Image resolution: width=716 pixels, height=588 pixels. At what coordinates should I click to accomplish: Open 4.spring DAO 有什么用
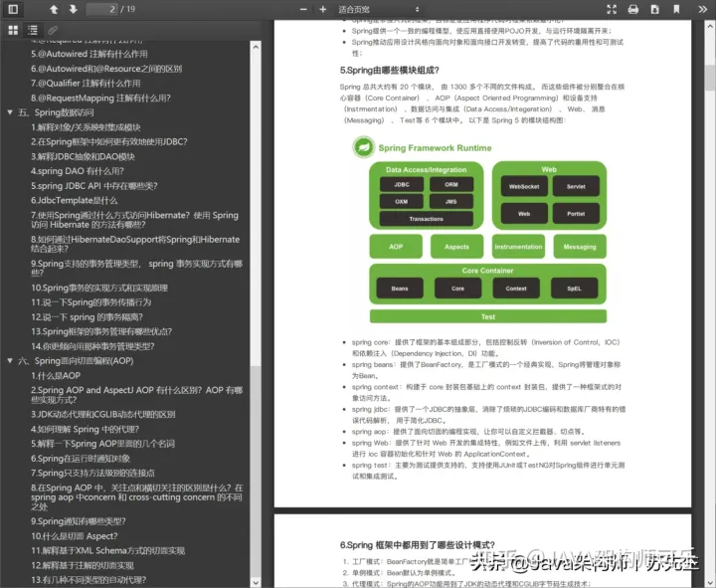[78, 171]
